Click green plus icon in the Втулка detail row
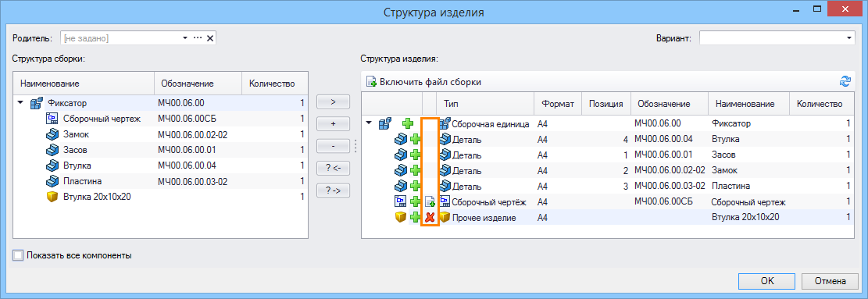 click(415, 139)
